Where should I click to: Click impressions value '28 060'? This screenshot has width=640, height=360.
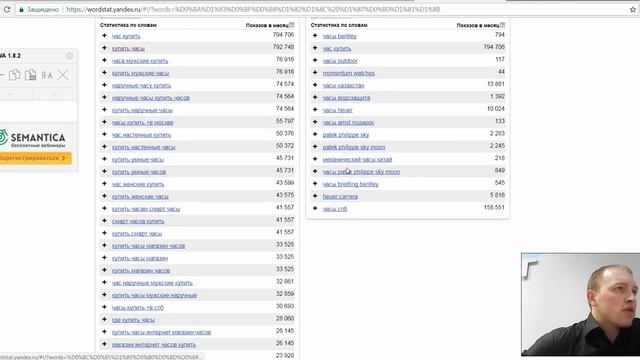[x=285, y=318]
